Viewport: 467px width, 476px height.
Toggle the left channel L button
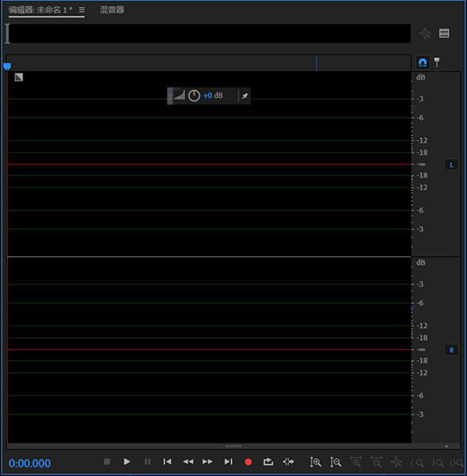[x=451, y=164]
